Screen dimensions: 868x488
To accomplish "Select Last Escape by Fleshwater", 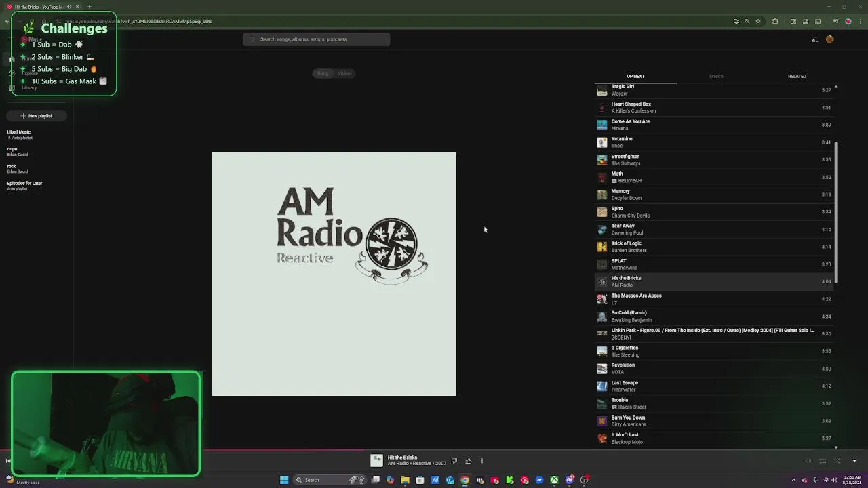I will (715, 386).
